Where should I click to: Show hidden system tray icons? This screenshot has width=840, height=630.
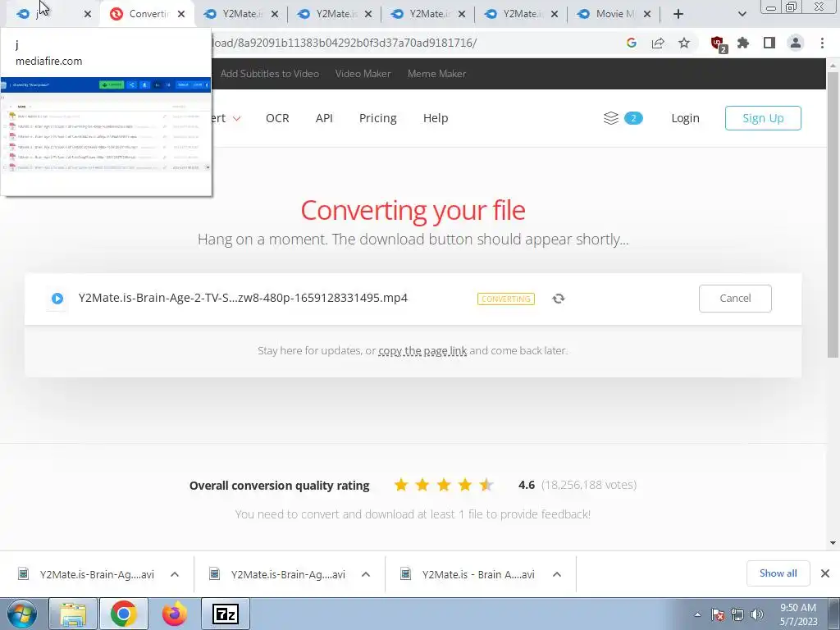pos(697,614)
